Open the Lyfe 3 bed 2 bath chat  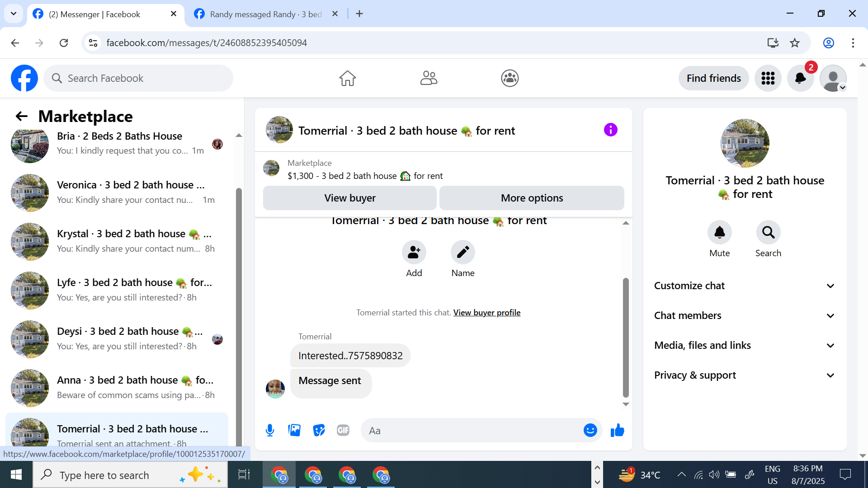(x=117, y=290)
